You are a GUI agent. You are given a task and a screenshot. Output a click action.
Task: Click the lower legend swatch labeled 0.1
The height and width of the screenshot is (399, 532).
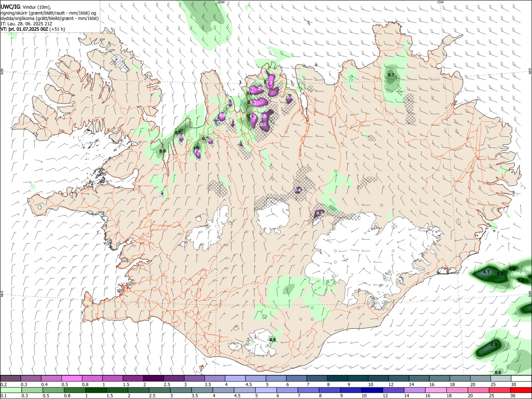pos(11,390)
